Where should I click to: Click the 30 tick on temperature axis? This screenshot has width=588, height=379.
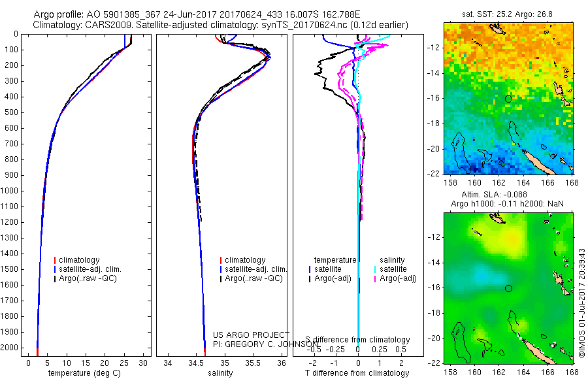point(143,363)
